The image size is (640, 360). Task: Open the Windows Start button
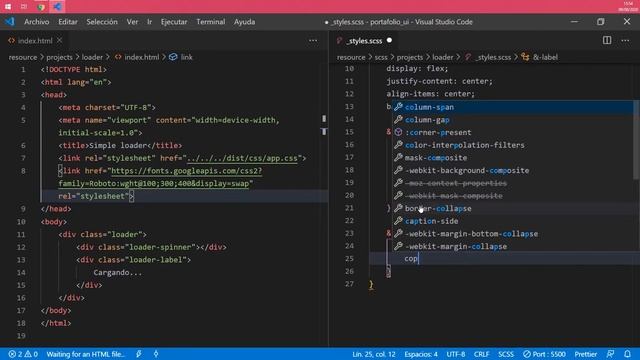pos(8,7)
